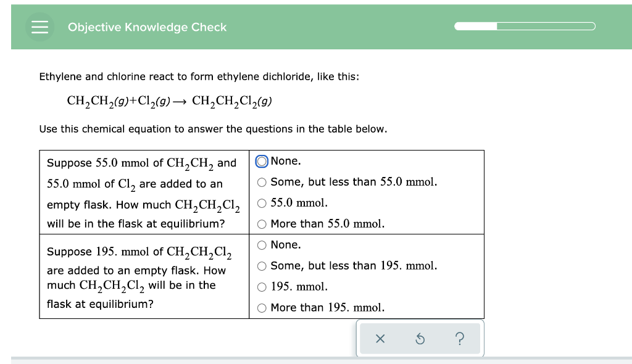
Task: Choose "Some, but less than 195. mmol."
Action: click(261, 265)
